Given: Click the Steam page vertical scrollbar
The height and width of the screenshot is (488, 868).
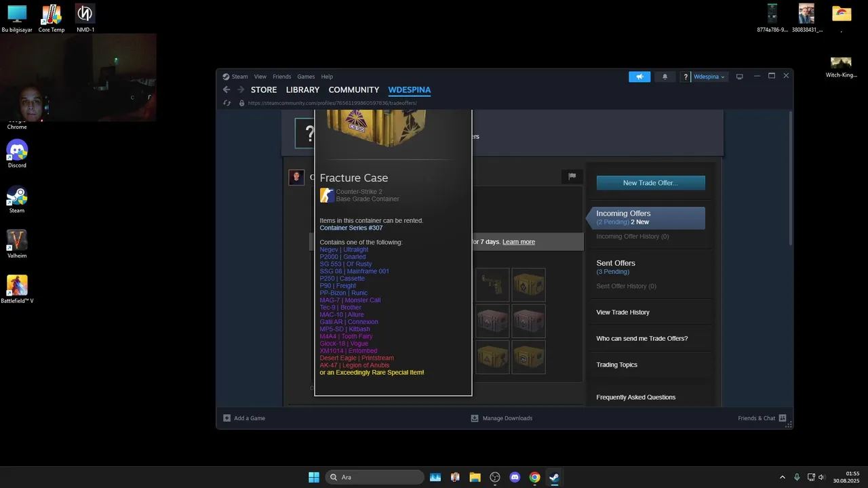Looking at the screenshot, I should click(790, 179).
